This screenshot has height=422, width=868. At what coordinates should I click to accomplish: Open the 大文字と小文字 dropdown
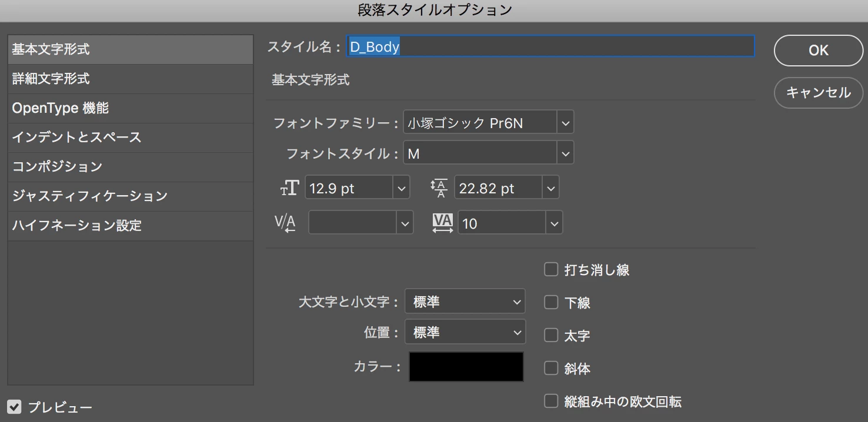(x=465, y=302)
